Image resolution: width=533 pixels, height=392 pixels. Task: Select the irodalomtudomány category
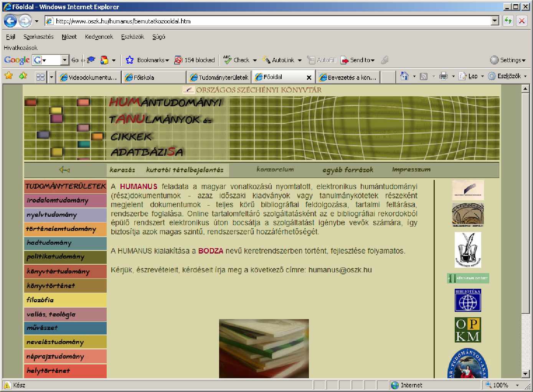coord(65,200)
